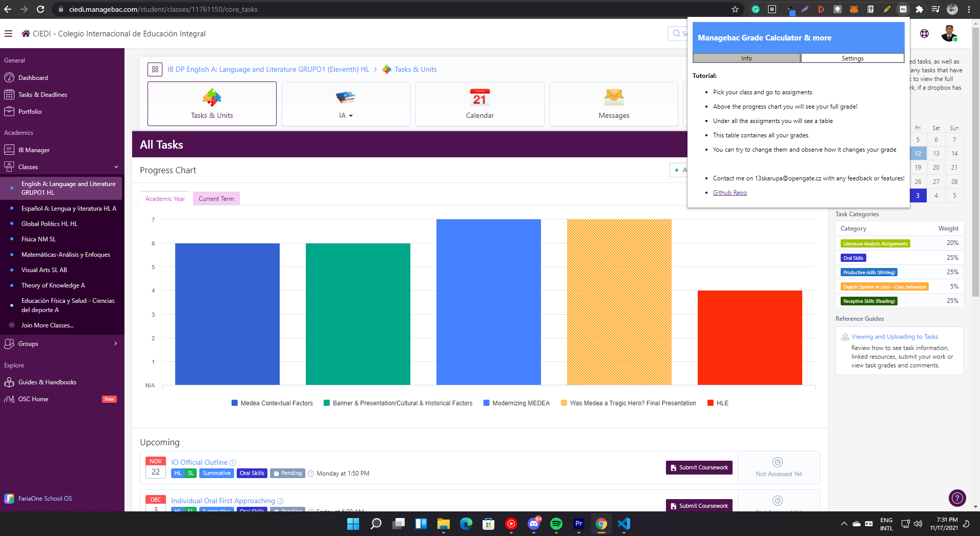Hide the HLE series in the chart legend

pos(718,403)
